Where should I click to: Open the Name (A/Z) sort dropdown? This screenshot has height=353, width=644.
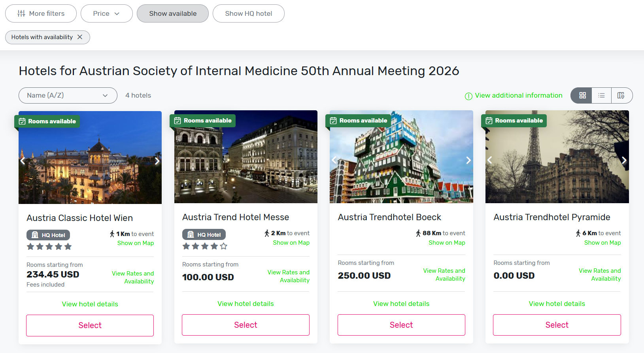point(68,95)
